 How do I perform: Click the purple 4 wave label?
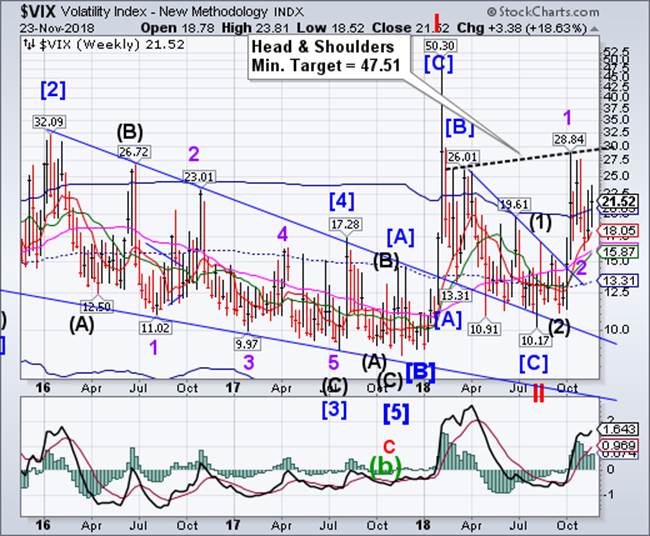[x=282, y=235]
